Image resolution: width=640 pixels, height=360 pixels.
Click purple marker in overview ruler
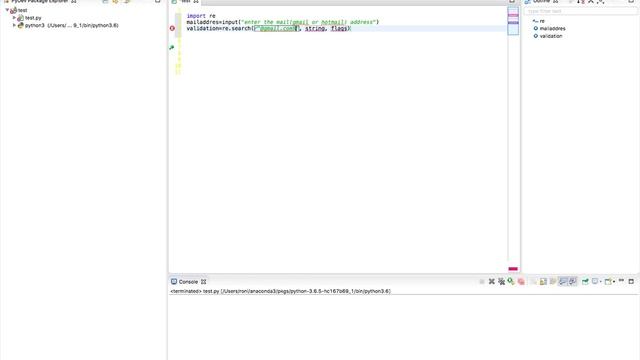(x=513, y=22)
